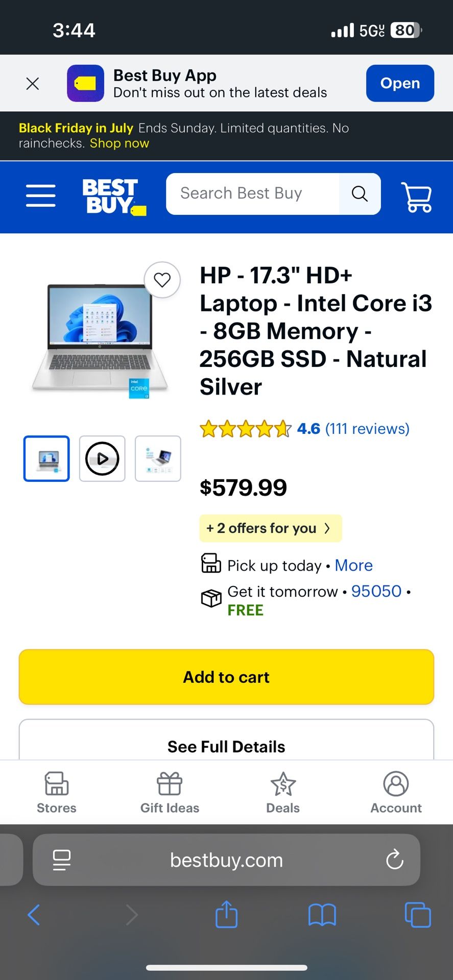Tap the Search Best Buy input field

click(250, 193)
